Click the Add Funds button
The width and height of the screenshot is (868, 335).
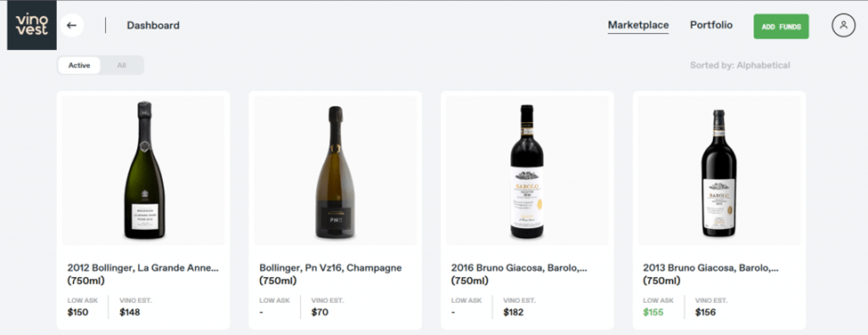[781, 27]
